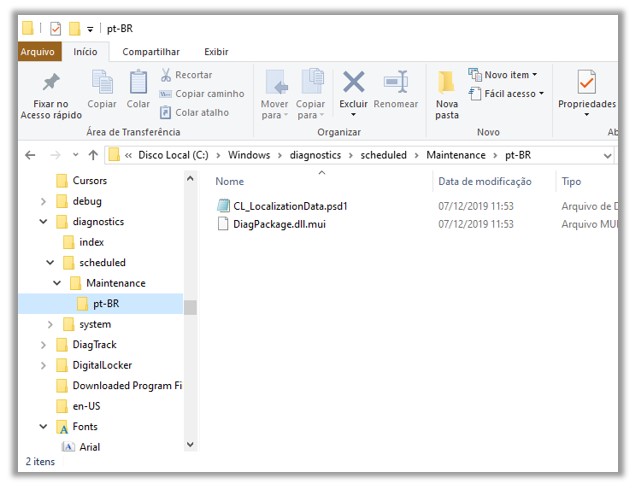Viewport: 634px width, 489px height.
Task: Click the Fixar no Acesso rápido pin icon
Action: [x=51, y=82]
